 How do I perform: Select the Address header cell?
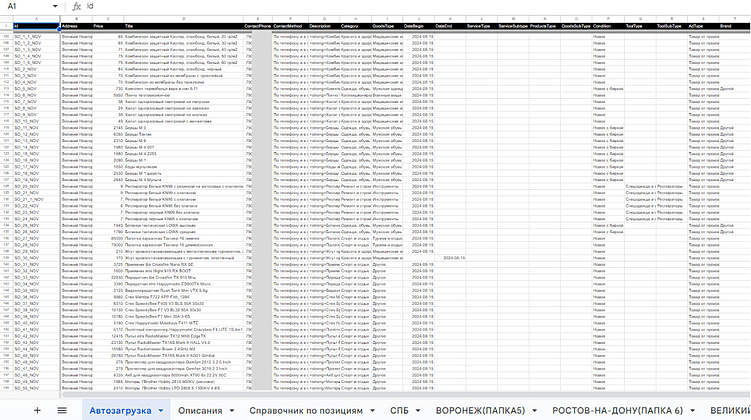[x=76, y=26]
